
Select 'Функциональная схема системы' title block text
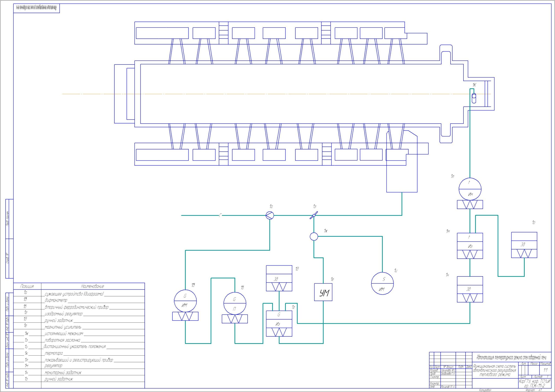pos(494,366)
